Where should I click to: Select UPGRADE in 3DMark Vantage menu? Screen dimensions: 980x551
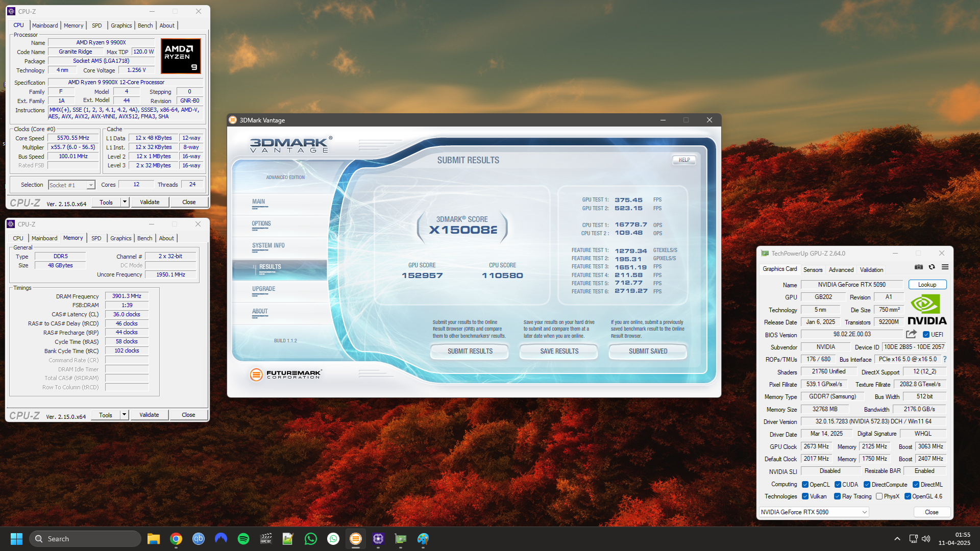(263, 289)
